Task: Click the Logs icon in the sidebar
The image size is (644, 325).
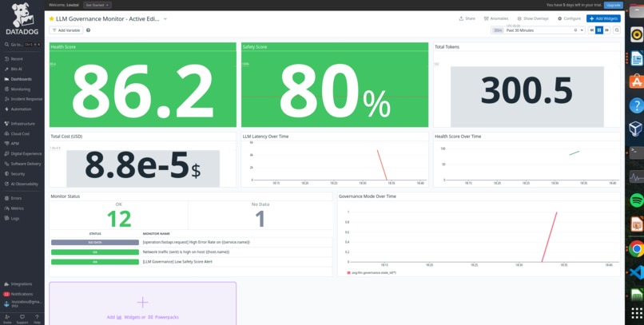Action: (x=6, y=218)
